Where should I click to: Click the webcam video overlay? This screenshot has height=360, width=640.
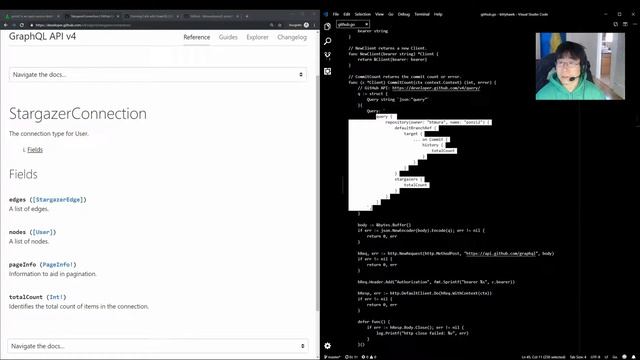(580, 66)
